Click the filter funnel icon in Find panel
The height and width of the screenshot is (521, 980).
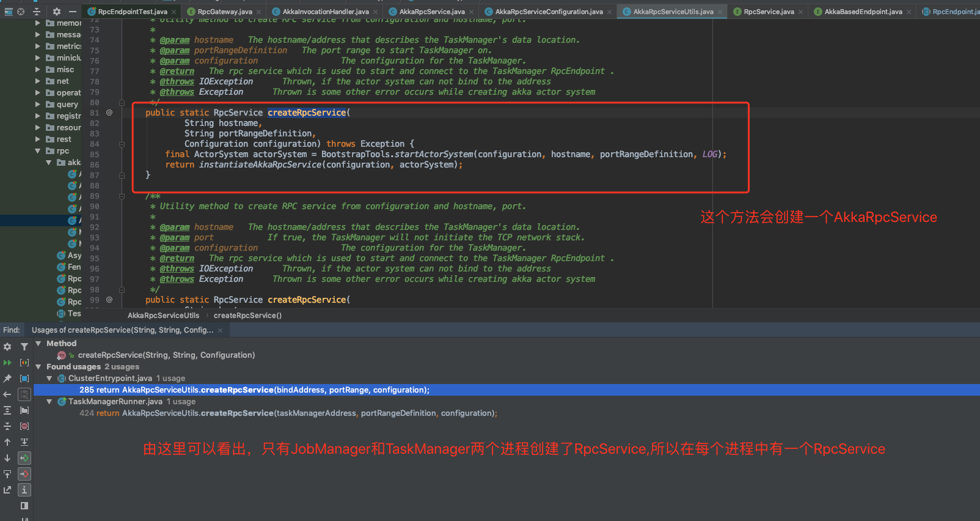click(24, 347)
